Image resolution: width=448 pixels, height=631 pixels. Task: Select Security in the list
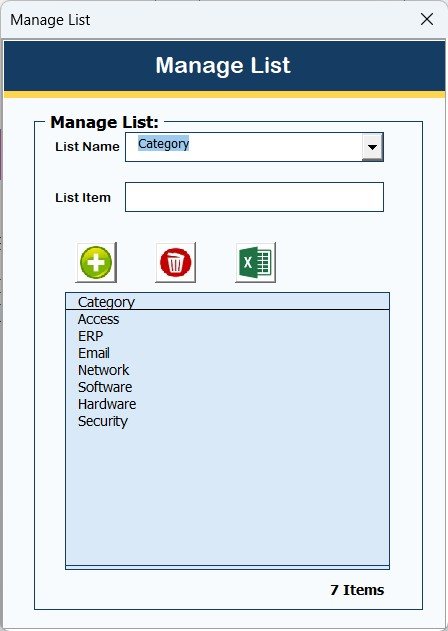pos(227,421)
